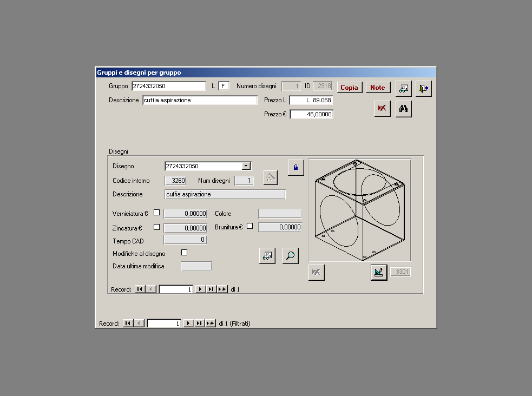Click the Disegni section label

tap(119, 151)
